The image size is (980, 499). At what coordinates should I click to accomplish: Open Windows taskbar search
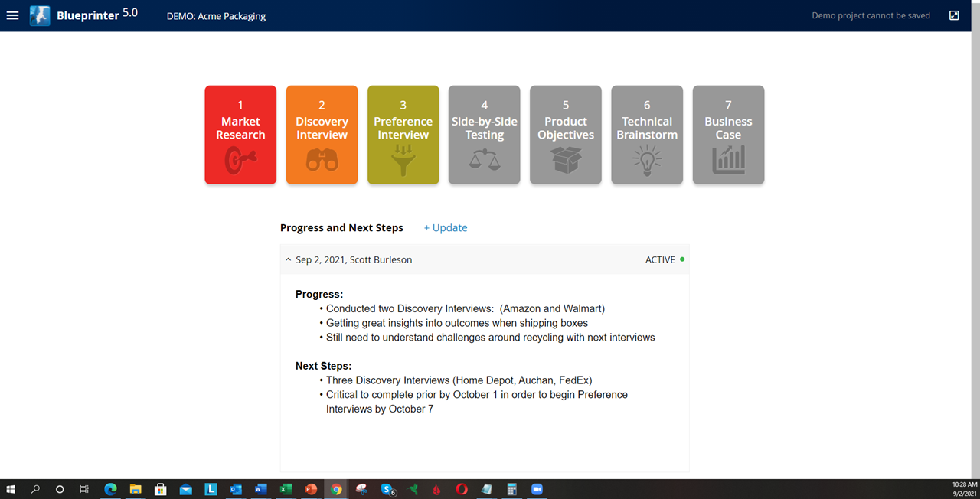pyautogui.click(x=35, y=489)
